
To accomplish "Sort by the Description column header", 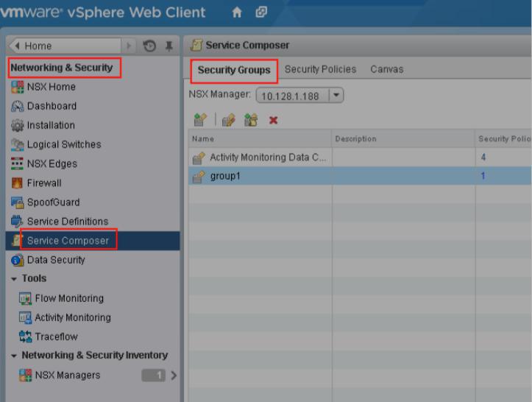I will [403, 139].
